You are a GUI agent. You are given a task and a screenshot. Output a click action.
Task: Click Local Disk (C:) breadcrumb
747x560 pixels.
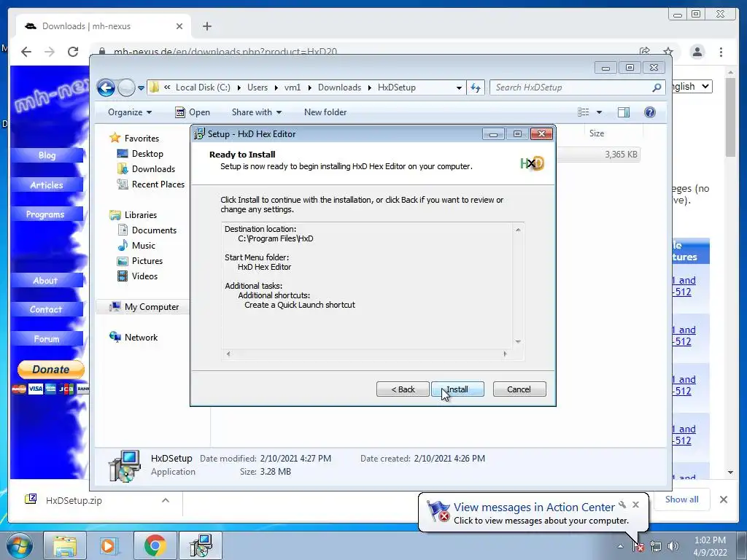(x=203, y=87)
